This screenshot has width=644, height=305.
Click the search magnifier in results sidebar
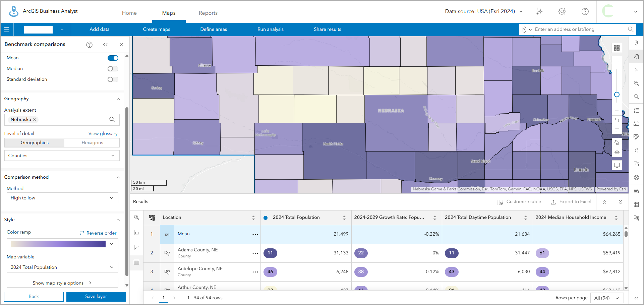point(136,218)
